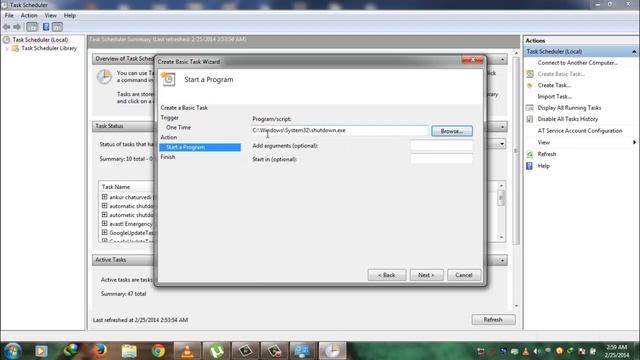The height and width of the screenshot is (360, 640).
Task: Open the file explorer taskbar icon
Action: [129, 351]
